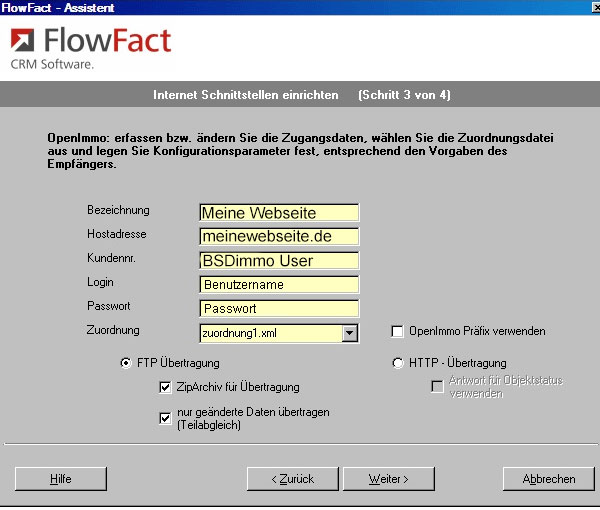Focus the Passwort input field
Screen dimensions: 600x510
tap(279, 308)
